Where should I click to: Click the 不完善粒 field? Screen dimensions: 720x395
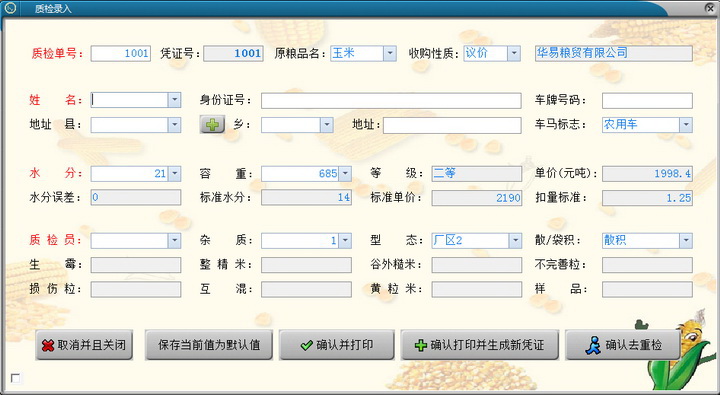click(647, 265)
